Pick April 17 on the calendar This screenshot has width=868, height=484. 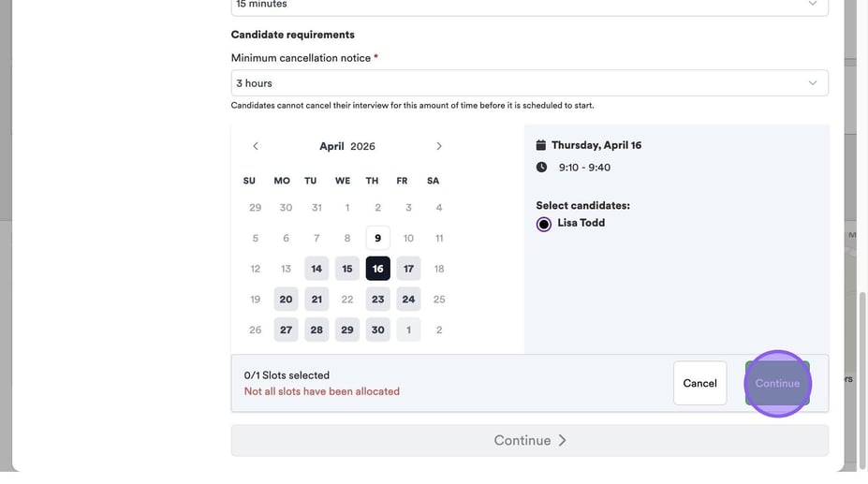click(408, 269)
